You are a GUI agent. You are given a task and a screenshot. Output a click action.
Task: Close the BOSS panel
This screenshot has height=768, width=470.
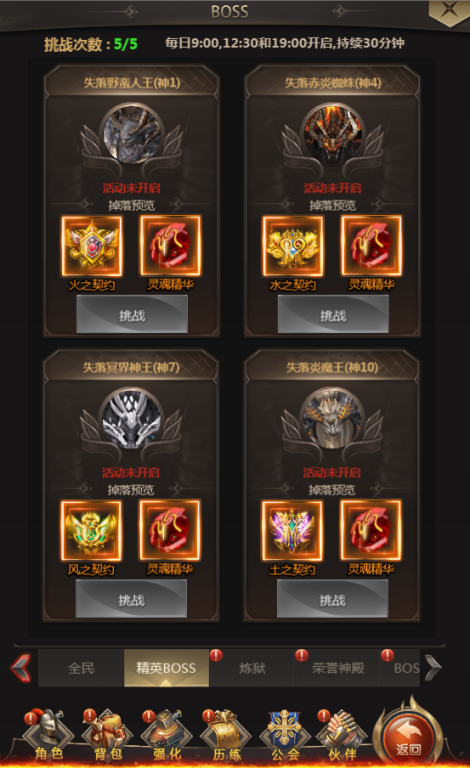coord(448,10)
